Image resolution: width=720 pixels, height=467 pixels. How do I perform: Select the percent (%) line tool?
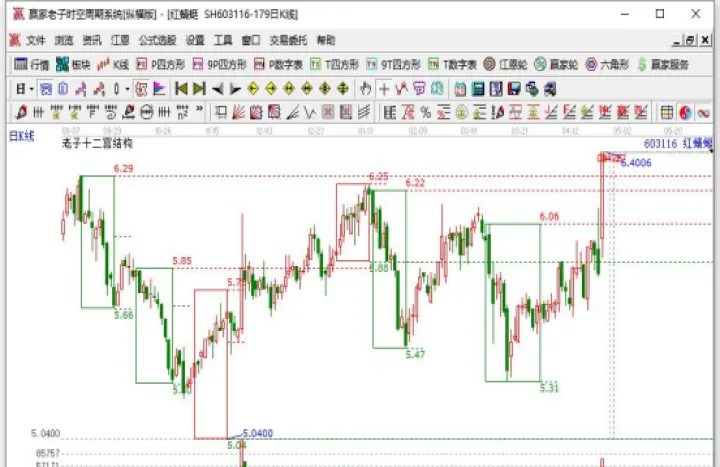[425, 111]
